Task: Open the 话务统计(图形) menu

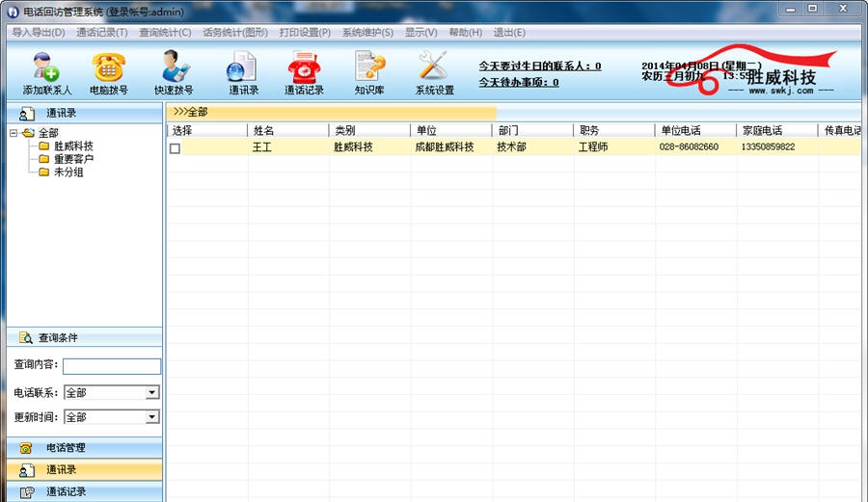Action: pyautogui.click(x=234, y=32)
